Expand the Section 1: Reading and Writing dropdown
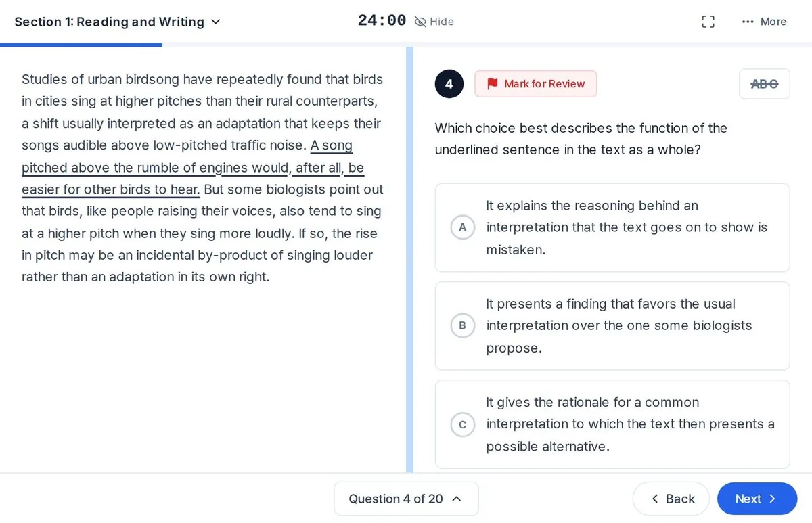This screenshot has width=812, height=523. click(x=118, y=22)
